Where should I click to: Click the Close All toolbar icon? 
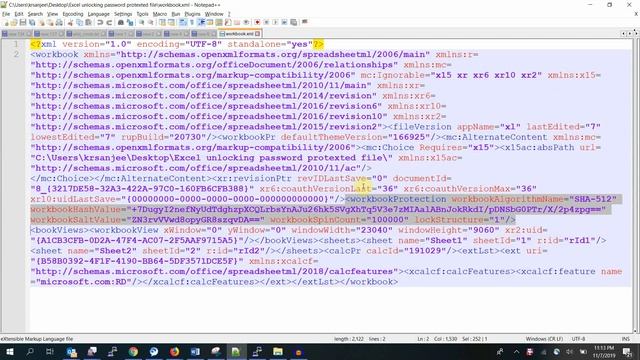(x=50, y=22)
